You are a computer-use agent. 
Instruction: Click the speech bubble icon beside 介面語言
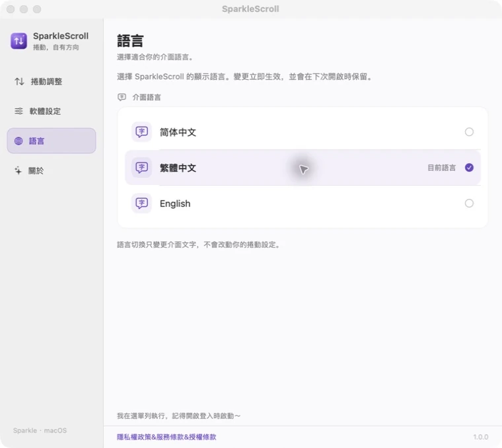tap(122, 97)
